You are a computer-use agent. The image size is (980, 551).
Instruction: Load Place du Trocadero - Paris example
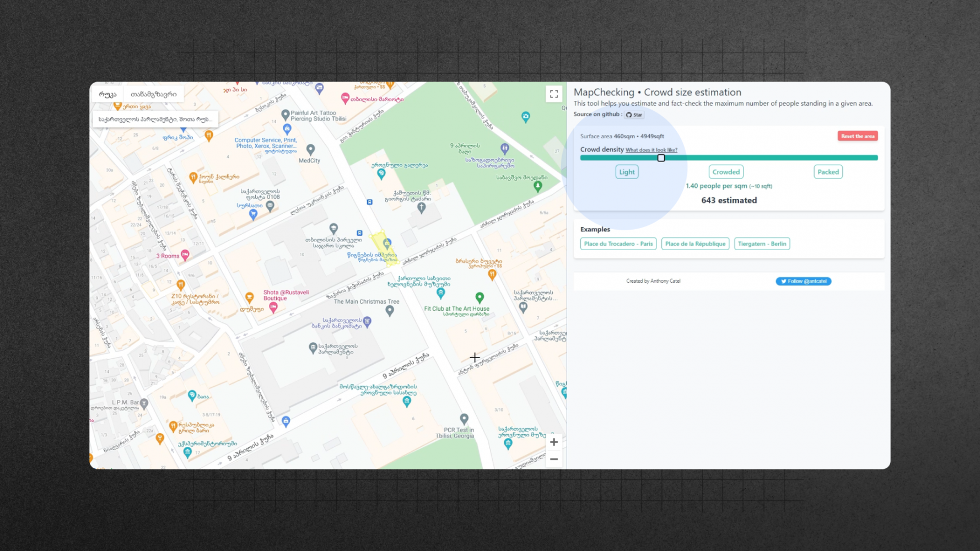click(618, 244)
